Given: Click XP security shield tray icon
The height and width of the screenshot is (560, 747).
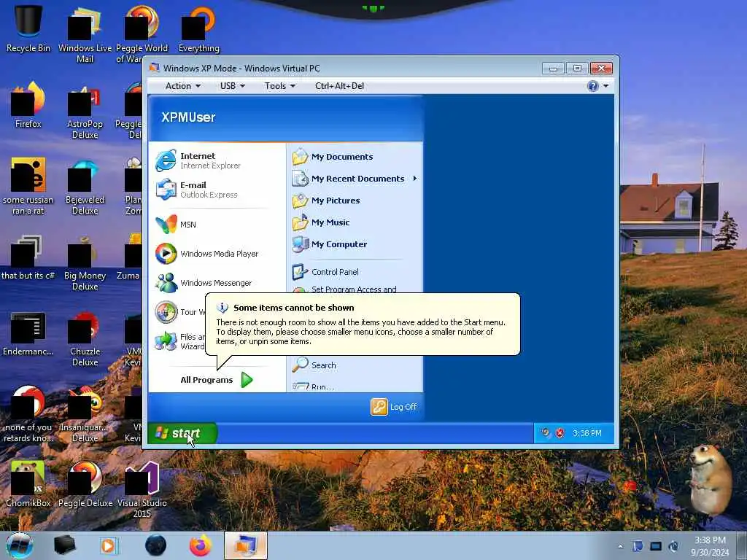Looking at the screenshot, I should click(560, 433).
